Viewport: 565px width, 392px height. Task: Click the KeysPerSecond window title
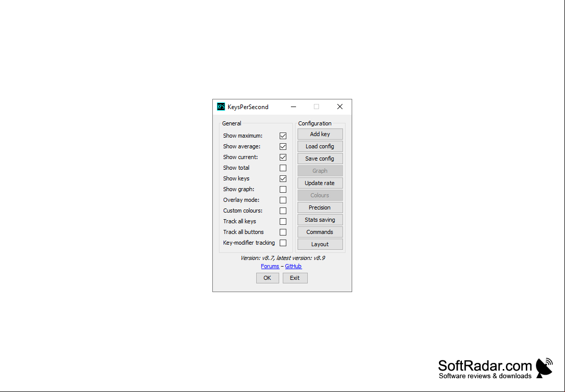[x=248, y=107]
